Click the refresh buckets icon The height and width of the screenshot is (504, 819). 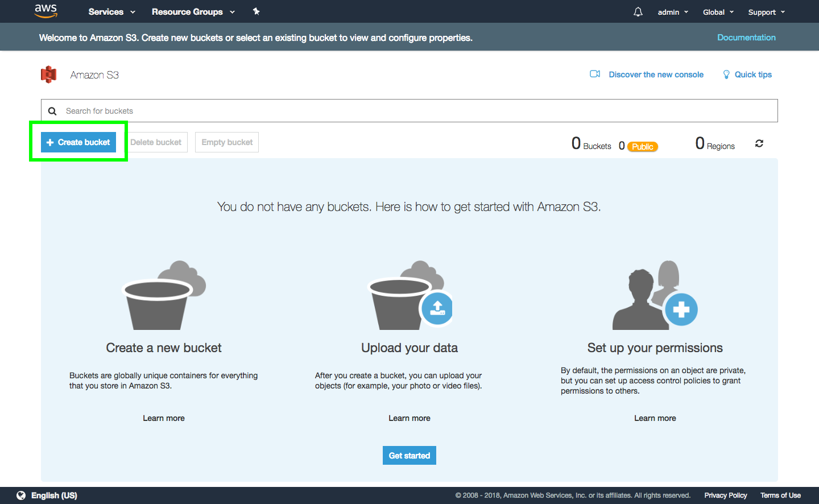[759, 143]
